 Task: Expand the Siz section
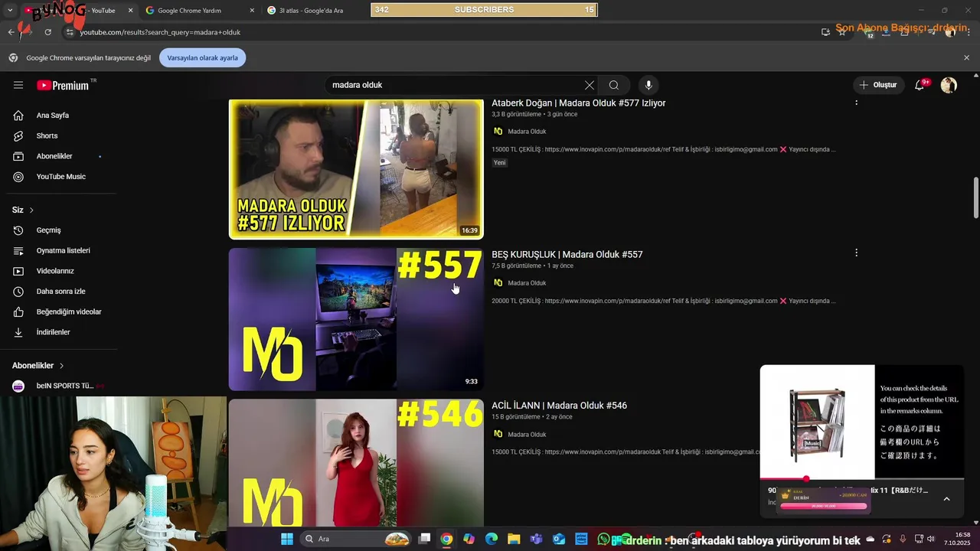(x=23, y=210)
